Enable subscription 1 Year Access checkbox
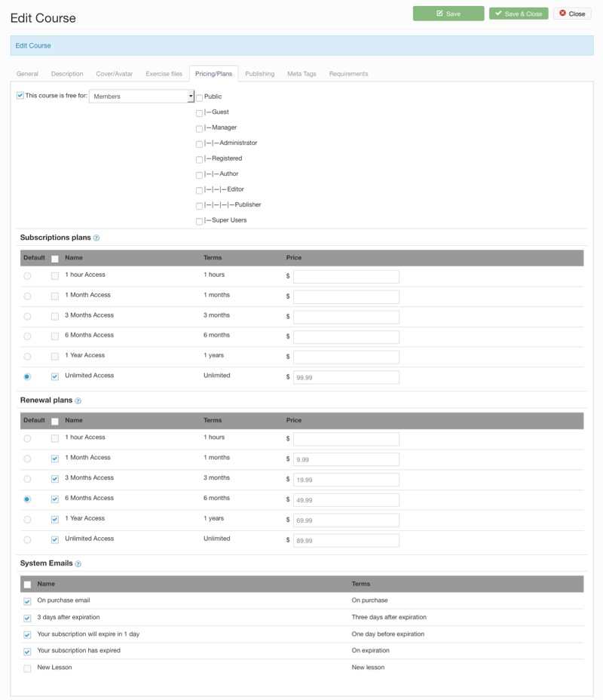Screen dimensions: 603x700 [55, 356]
